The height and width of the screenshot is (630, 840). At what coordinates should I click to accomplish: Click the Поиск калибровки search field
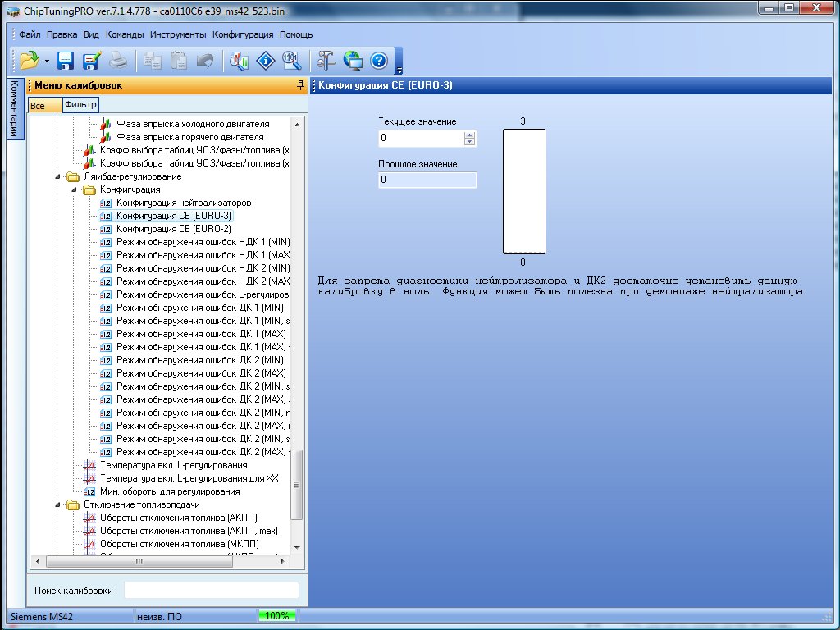[211, 591]
